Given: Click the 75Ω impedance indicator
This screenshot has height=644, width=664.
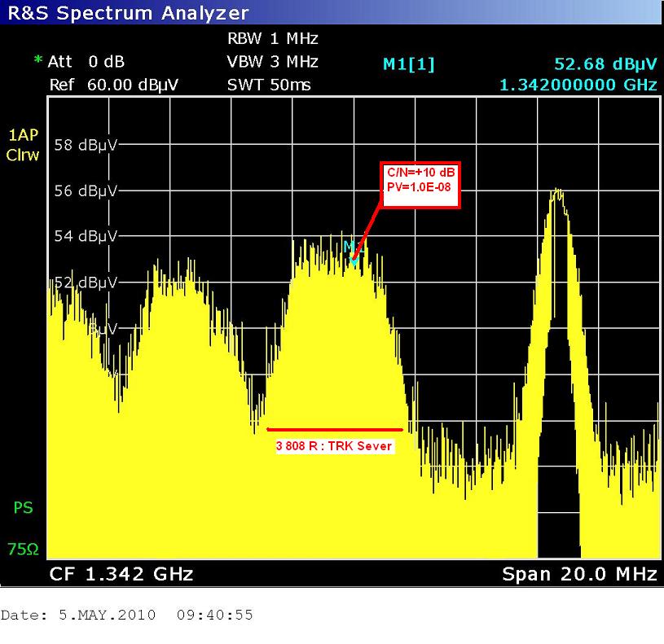Looking at the screenshot, I should pos(23,550).
